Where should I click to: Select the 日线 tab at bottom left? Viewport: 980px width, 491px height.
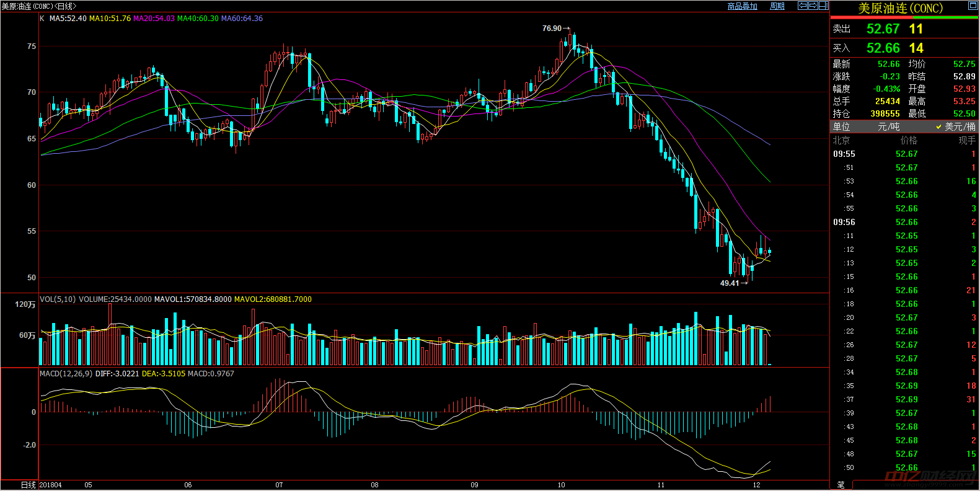29,485
